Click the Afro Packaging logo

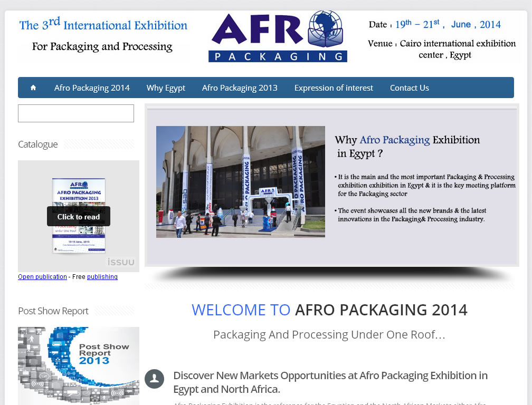point(278,36)
